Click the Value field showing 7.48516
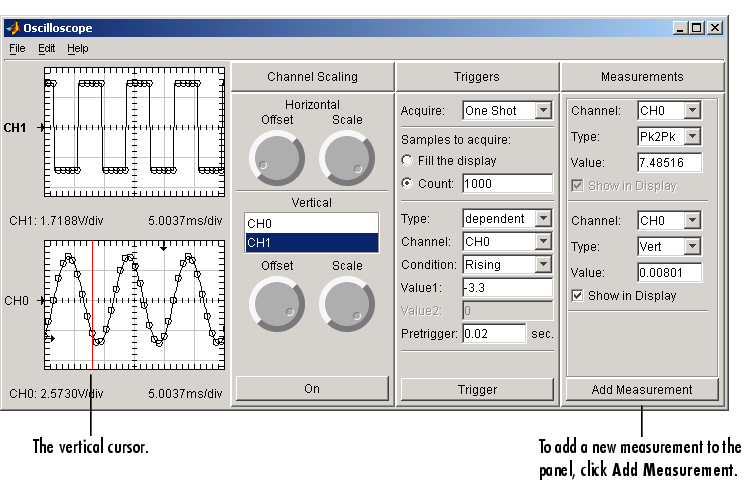The image size is (751, 497). coord(670,162)
